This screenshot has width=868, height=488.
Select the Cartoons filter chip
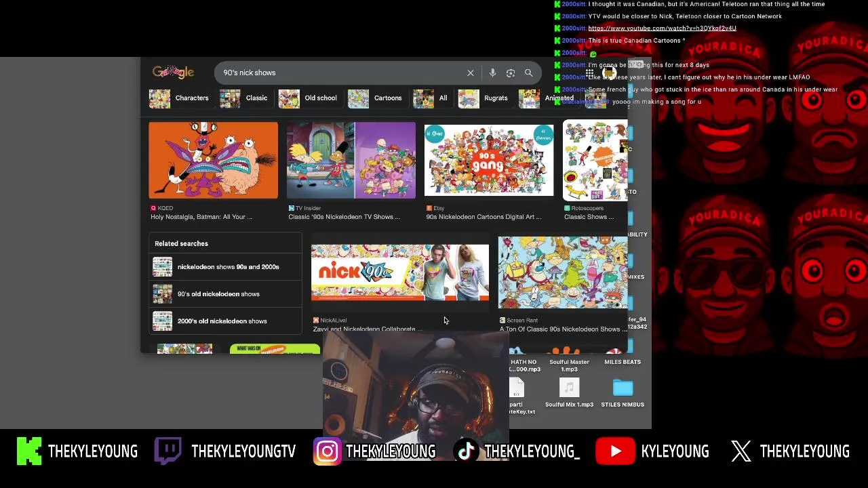pos(376,98)
